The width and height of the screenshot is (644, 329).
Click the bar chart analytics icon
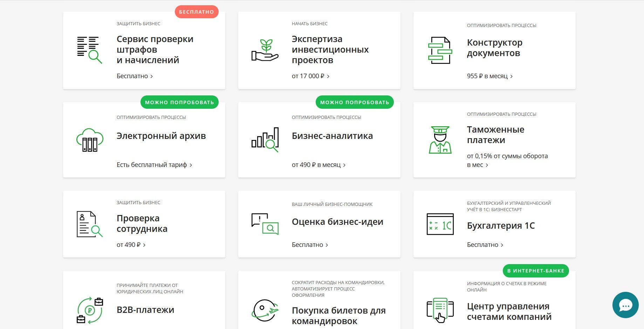pos(265,140)
